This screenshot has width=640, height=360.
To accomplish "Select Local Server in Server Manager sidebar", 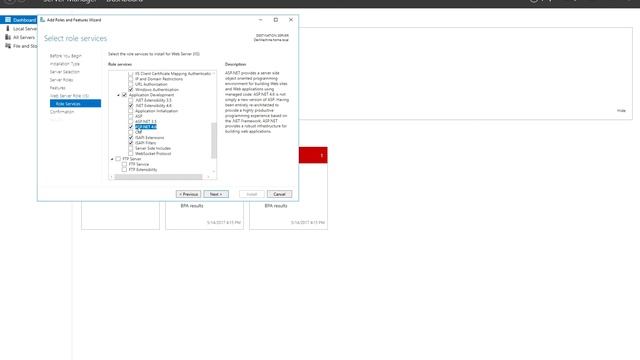I will tap(20, 29).
